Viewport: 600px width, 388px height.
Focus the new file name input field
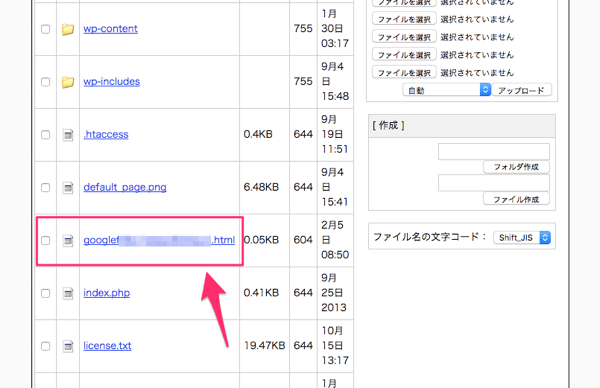coord(494,183)
